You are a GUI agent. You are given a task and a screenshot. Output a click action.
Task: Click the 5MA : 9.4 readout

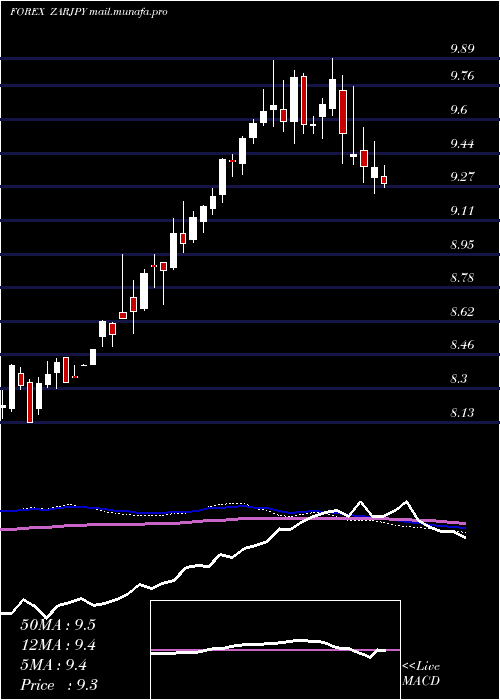tap(53, 665)
